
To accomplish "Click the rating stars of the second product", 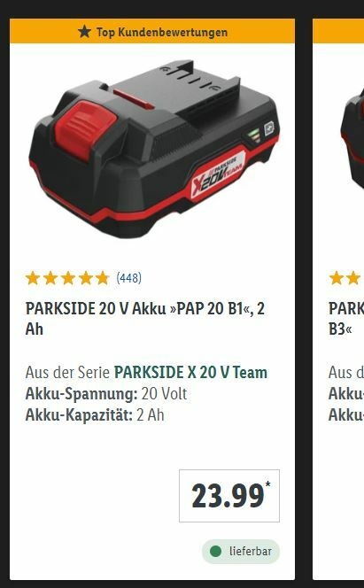I will point(346,278).
